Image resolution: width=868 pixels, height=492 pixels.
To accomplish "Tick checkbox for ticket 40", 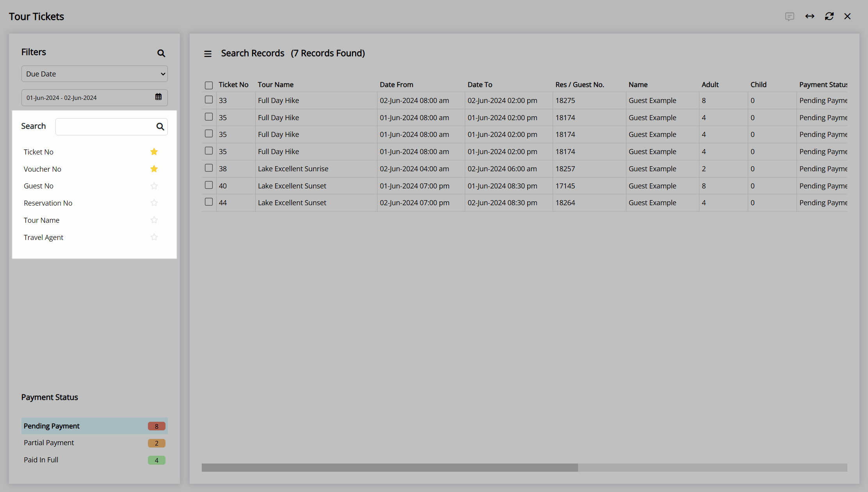I will click(x=209, y=185).
